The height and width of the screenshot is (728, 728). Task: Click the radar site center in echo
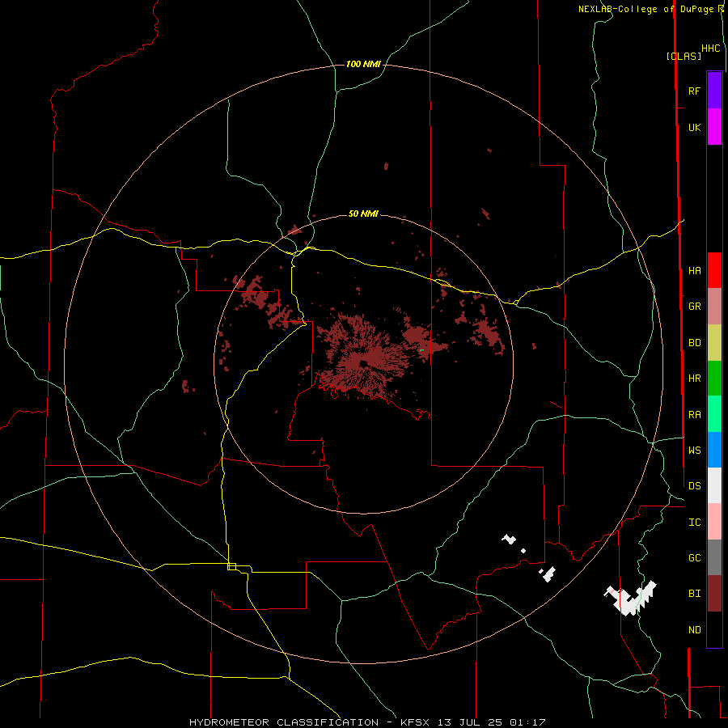click(362, 363)
